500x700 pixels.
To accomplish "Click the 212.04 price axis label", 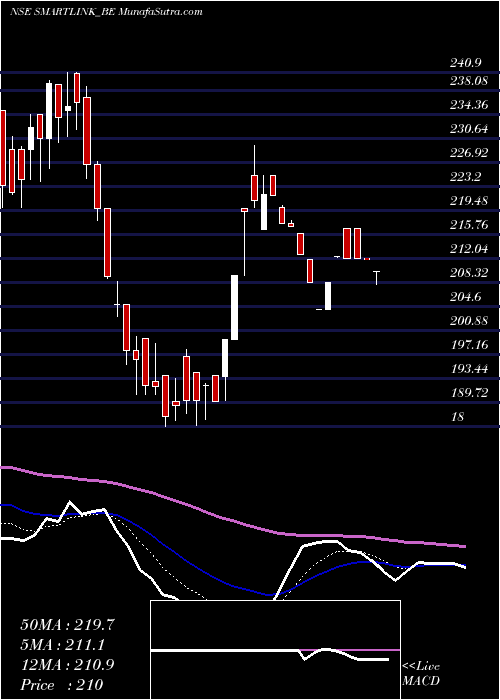I will (469, 249).
